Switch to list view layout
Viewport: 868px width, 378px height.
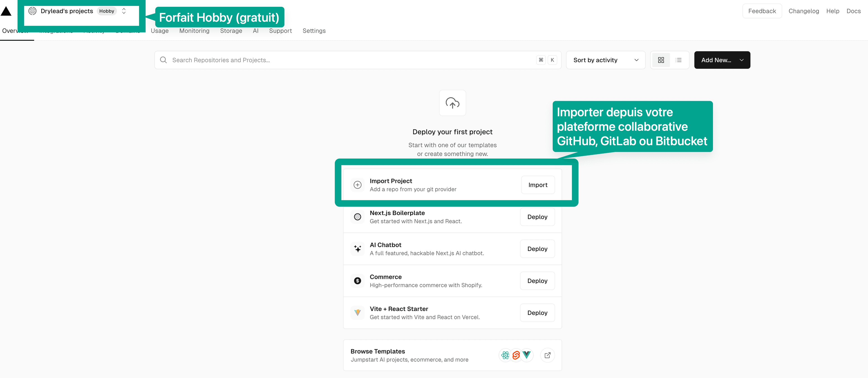679,60
